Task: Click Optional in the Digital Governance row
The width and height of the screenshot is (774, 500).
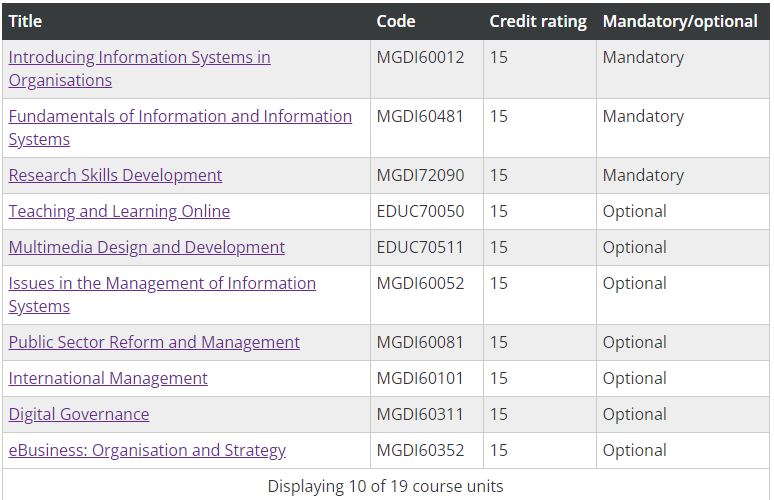Action: point(634,414)
